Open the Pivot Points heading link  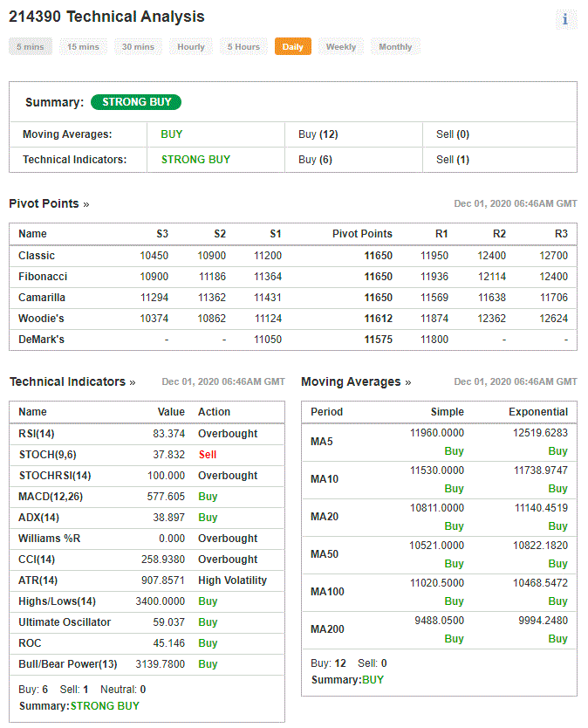[x=49, y=203]
